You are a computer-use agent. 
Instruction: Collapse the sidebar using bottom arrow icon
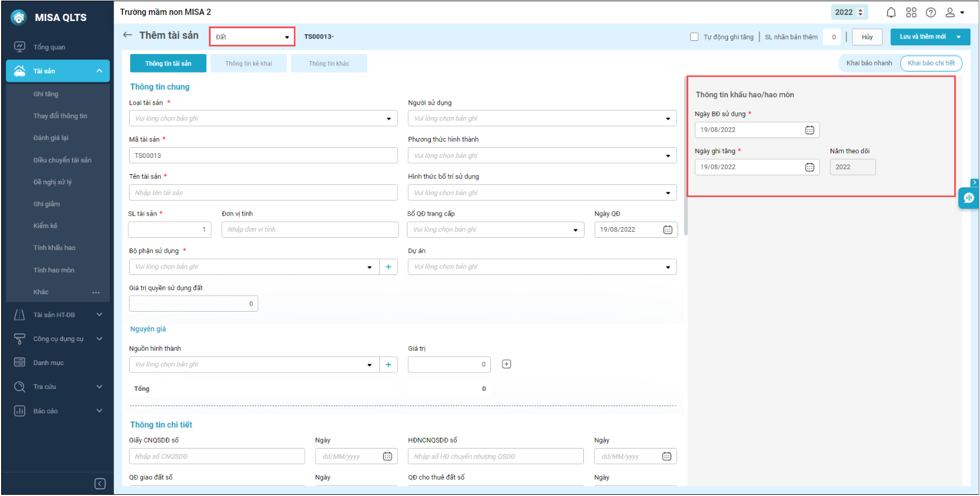click(100, 484)
